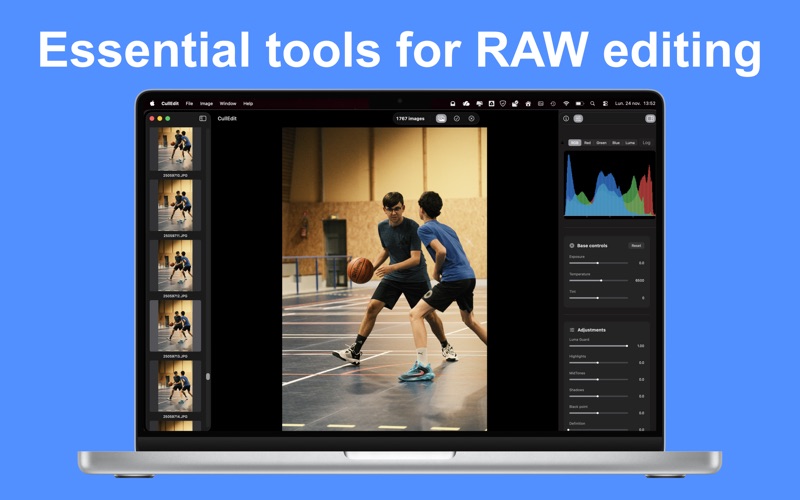
Task: Toggle the left sidebar panel icon
Action: 203,118
